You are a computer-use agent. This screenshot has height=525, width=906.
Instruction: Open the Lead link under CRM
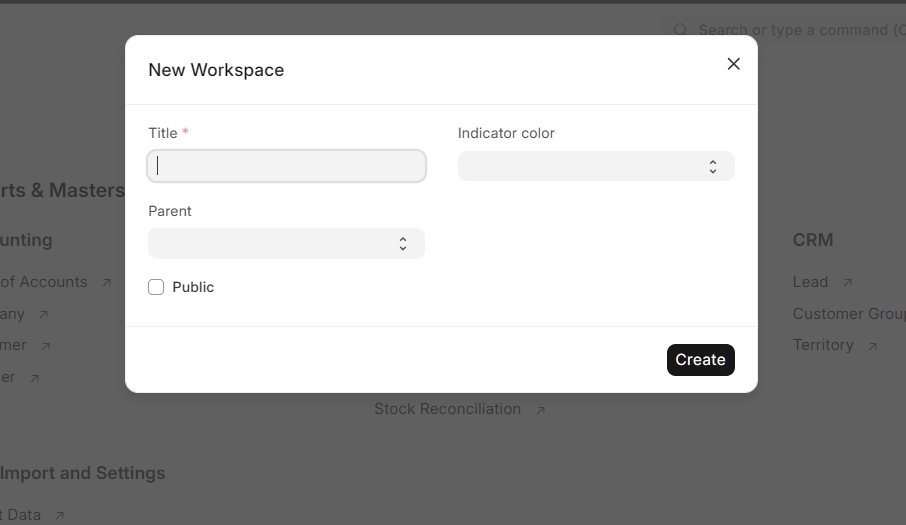pyautogui.click(x=810, y=282)
